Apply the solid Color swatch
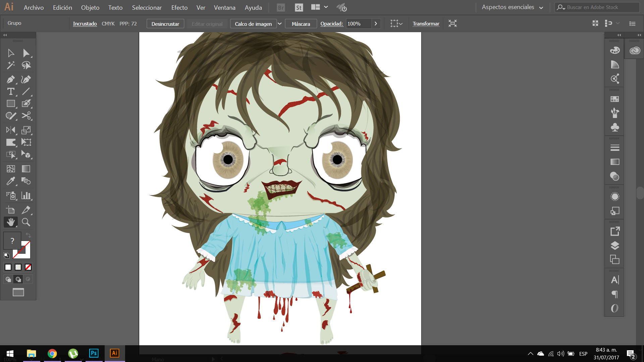 [8, 267]
